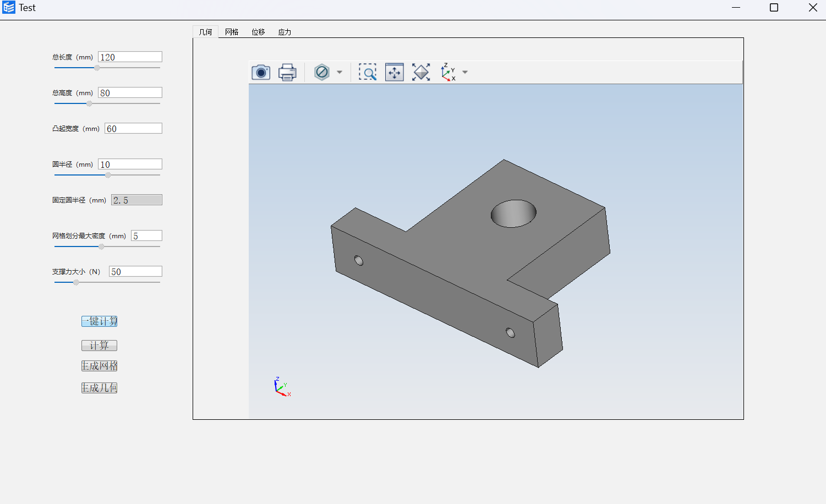Click the 计算 button
Screen dimensions: 826x504
click(100, 346)
